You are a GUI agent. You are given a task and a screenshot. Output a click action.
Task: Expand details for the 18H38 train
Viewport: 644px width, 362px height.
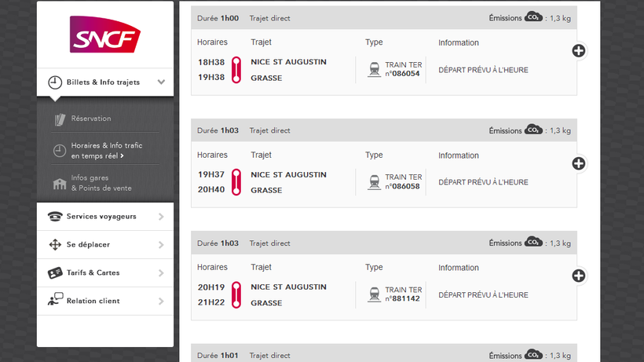point(579,51)
